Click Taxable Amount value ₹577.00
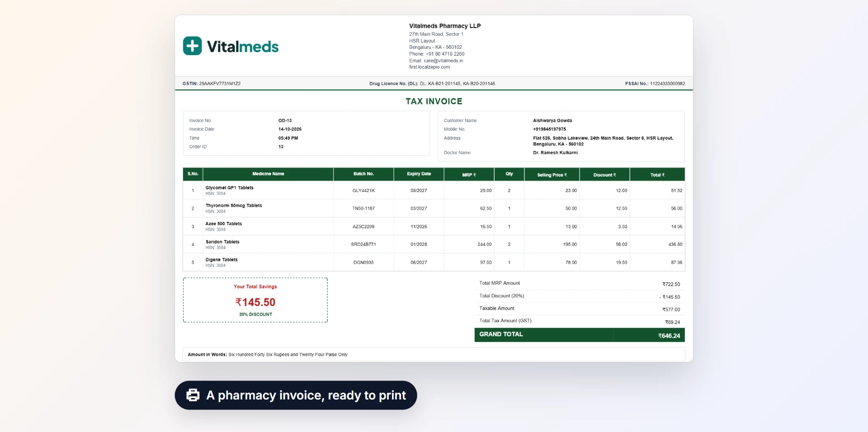Image resolution: width=868 pixels, height=432 pixels. tap(671, 310)
